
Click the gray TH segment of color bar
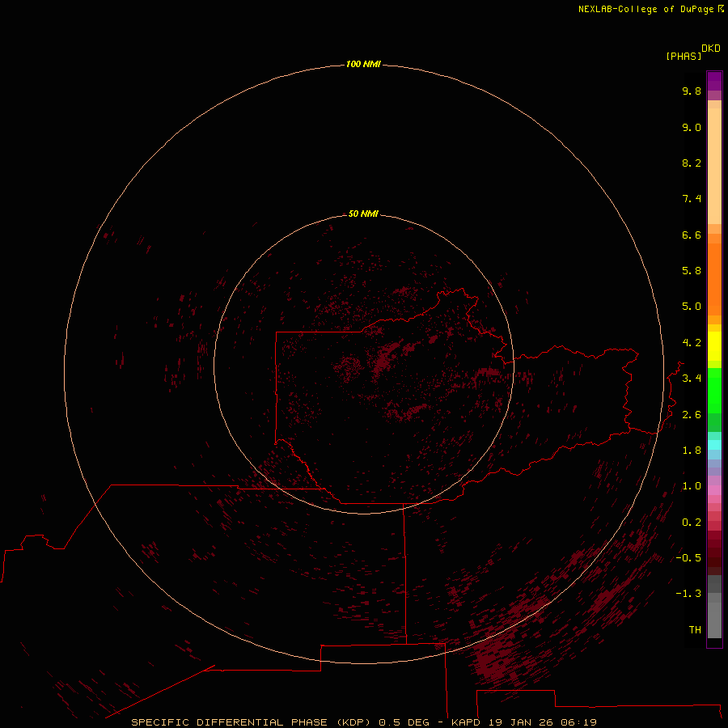[714, 620]
